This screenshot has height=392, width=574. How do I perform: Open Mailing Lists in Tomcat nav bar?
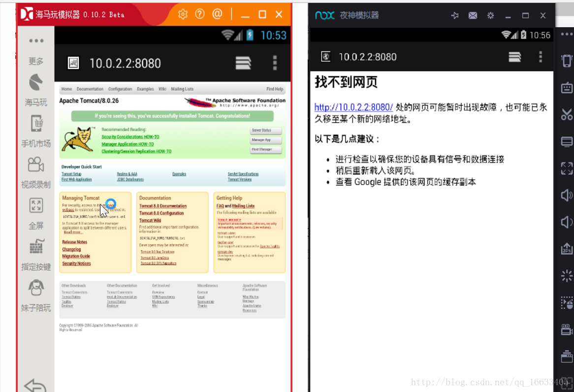point(182,89)
